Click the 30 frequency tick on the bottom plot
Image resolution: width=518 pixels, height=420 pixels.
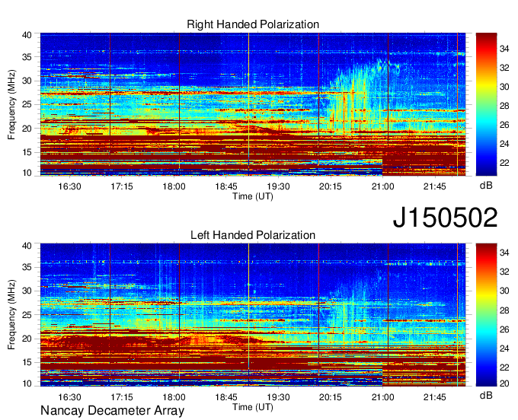pyautogui.click(x=27, y=291)
